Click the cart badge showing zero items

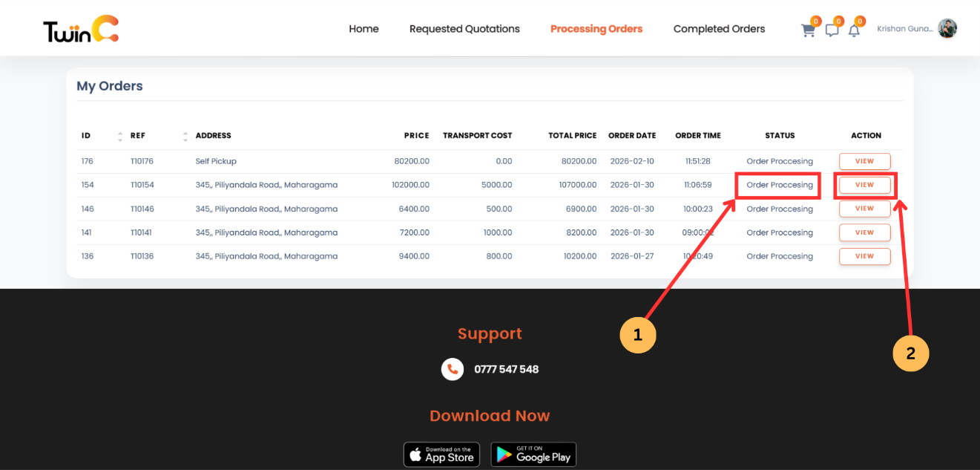(816, 22)
